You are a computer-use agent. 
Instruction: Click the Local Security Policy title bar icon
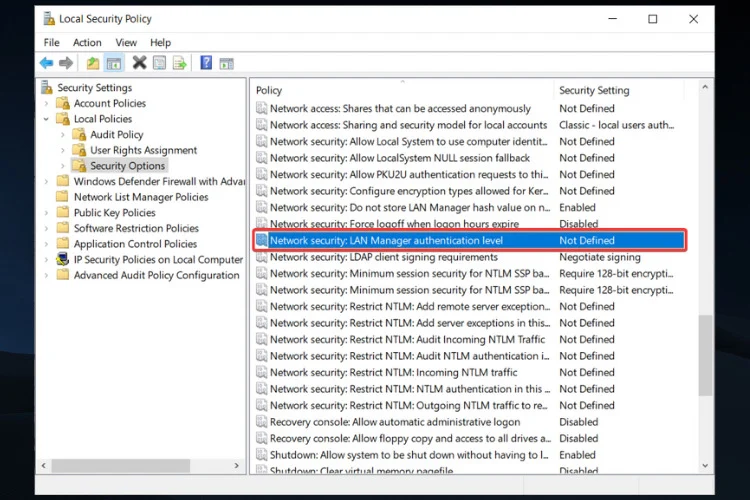click(49, 19)
